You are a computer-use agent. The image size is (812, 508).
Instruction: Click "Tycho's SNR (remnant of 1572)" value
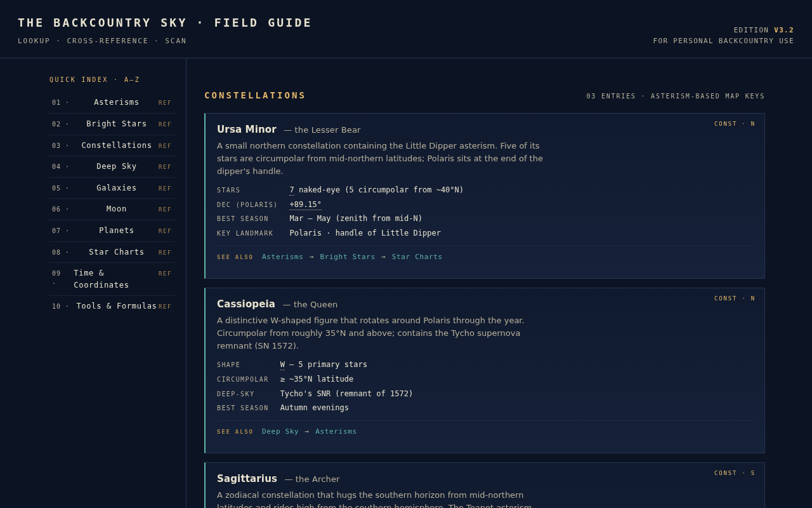coord(346,394)
